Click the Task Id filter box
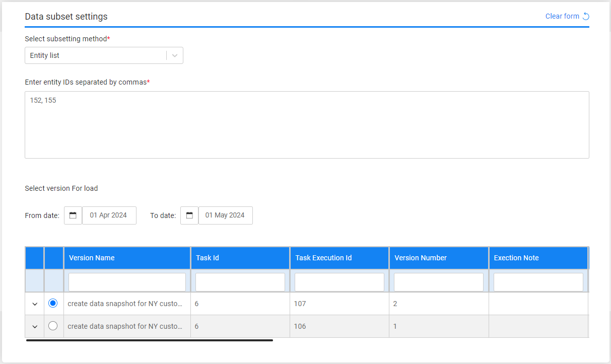This screenshot has height=364, width=611. [x=240, y=281]
